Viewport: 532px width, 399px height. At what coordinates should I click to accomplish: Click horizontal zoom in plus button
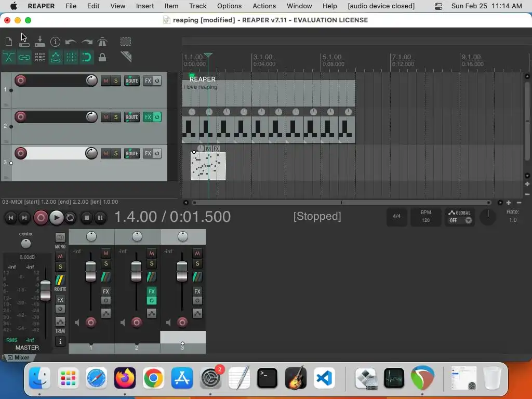click(509, 203)
